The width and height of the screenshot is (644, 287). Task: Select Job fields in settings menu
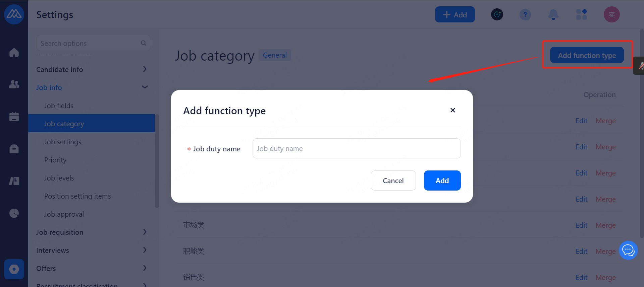coord(59,106)
